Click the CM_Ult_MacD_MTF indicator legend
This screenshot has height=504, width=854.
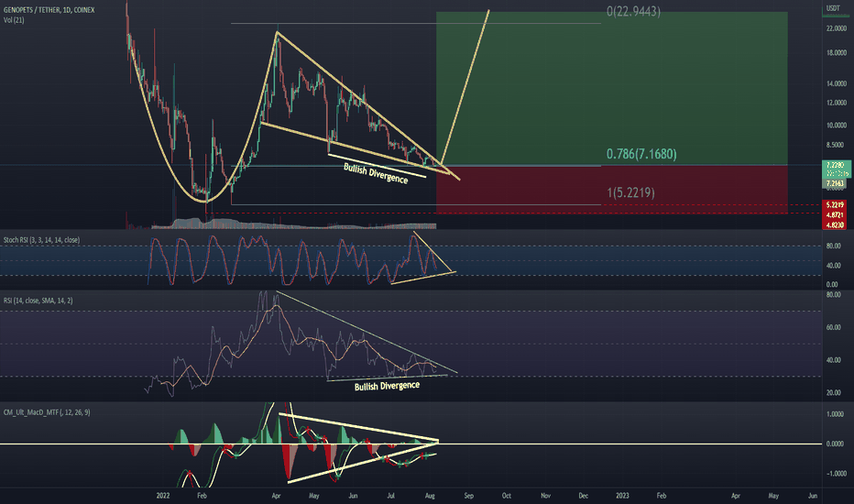pos(47,412)
